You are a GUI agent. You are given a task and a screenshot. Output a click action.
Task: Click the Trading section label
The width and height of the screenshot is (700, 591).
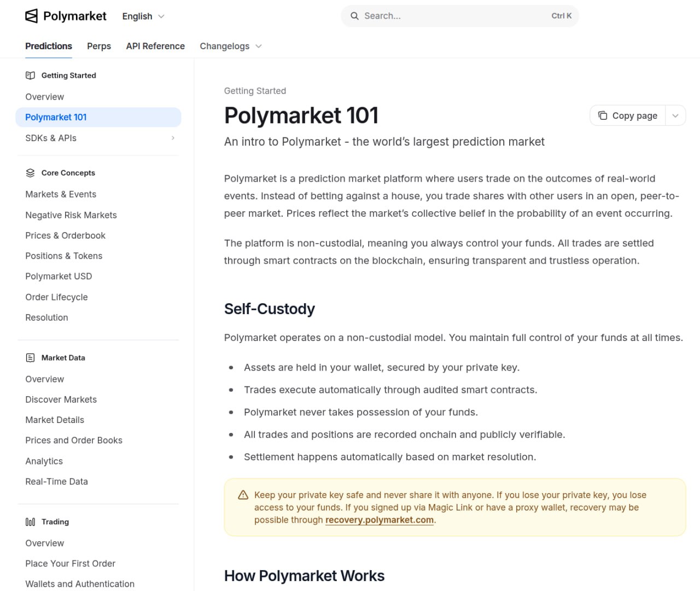click(55, 522)
